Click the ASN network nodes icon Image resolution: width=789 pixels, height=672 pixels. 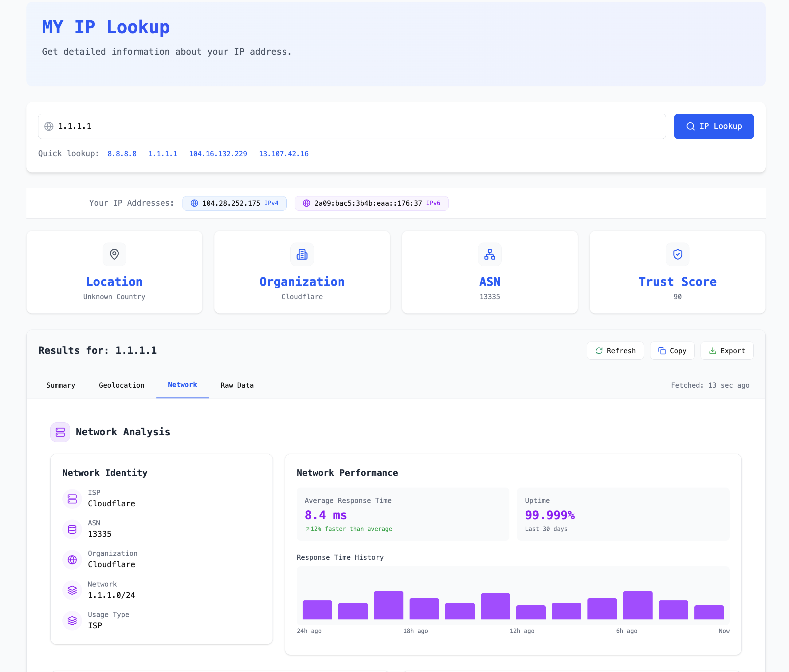click(x=490, y=254)
